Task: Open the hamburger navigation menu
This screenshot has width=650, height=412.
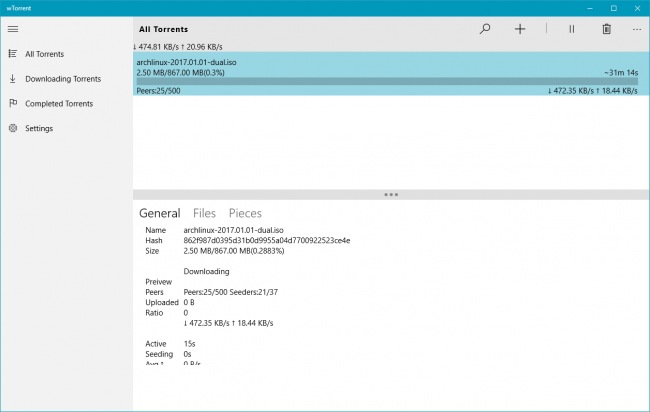Action: 13,29
